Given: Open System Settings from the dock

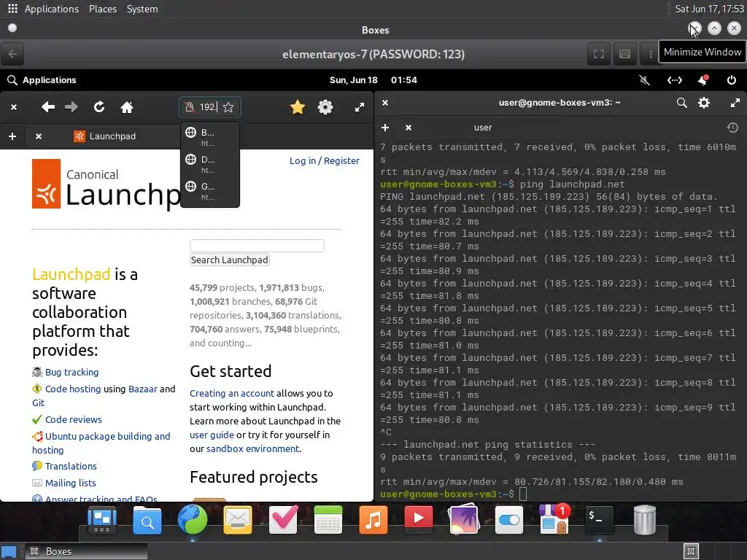Looking at the screenshot, I should pos(508,519).
